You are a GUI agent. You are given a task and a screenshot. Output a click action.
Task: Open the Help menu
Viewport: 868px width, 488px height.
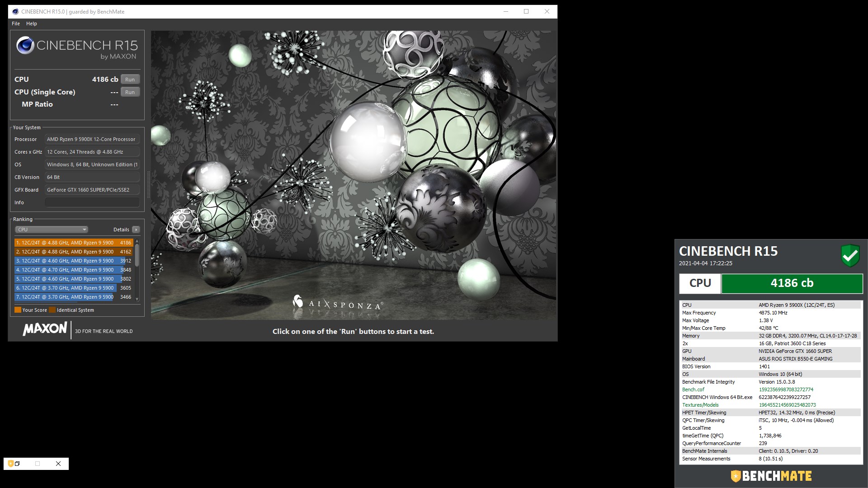coord(32,23)
